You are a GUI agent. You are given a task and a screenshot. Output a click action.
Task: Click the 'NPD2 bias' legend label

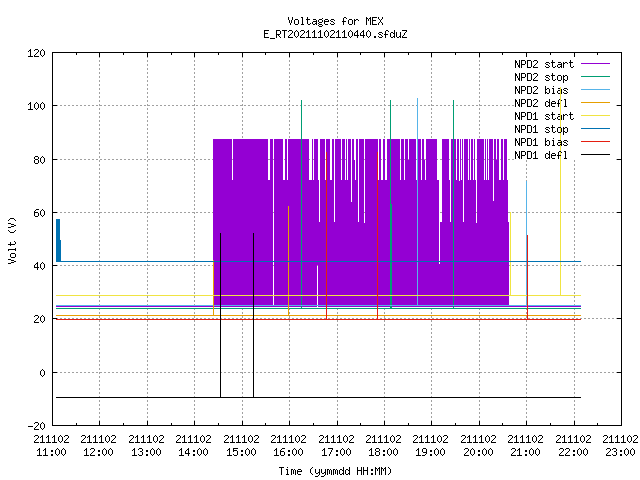541,90
